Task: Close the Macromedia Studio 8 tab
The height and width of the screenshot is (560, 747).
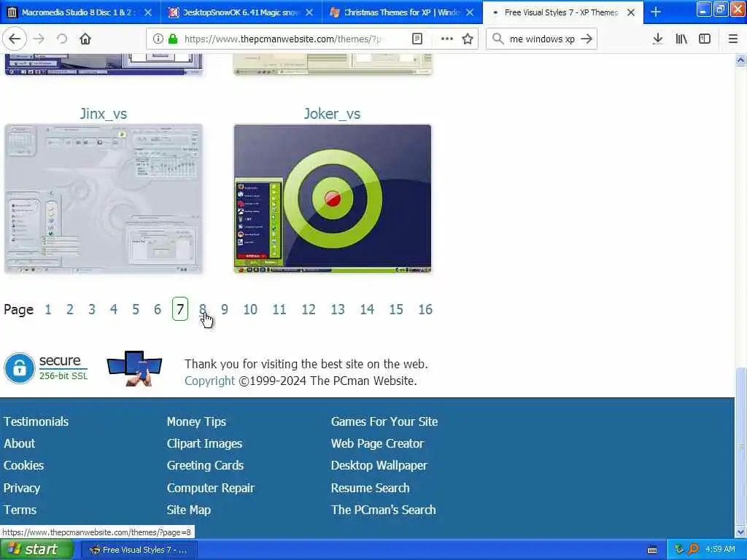Action: click(148, 12)
